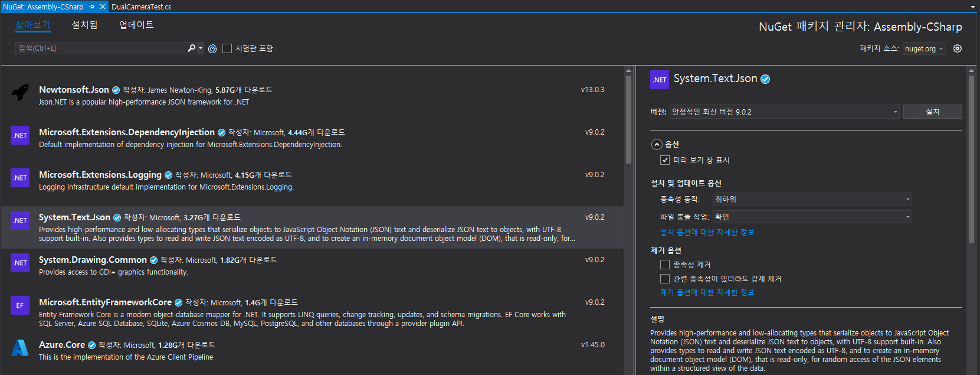
Task: Collapse the 옵션 section expander
Action: tap(657, 144)
